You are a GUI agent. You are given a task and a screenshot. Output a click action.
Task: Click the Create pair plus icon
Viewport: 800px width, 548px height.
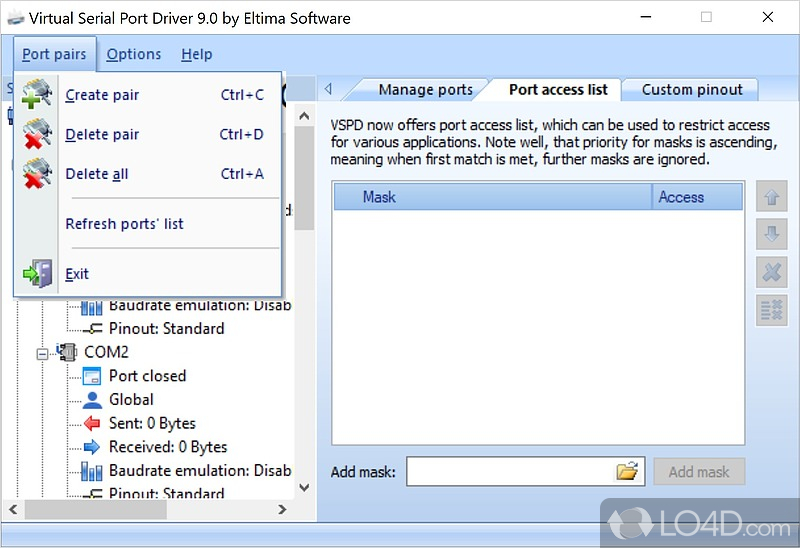point(37,95)
